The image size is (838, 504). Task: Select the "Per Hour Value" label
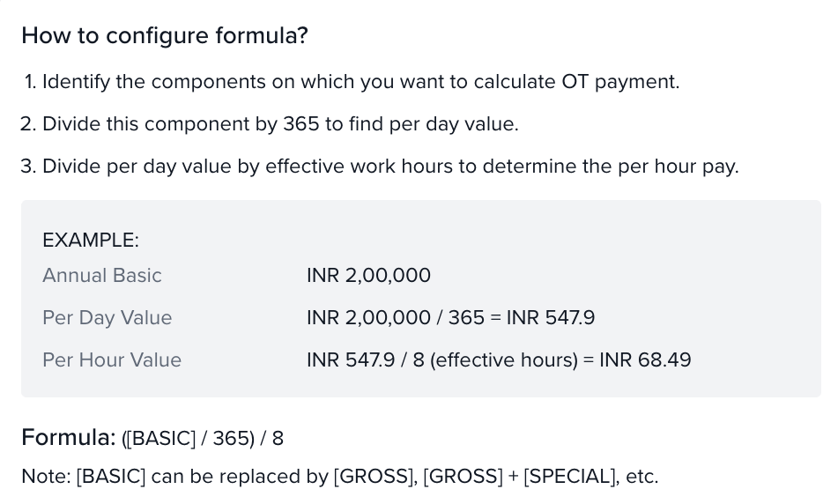[112, 360]
